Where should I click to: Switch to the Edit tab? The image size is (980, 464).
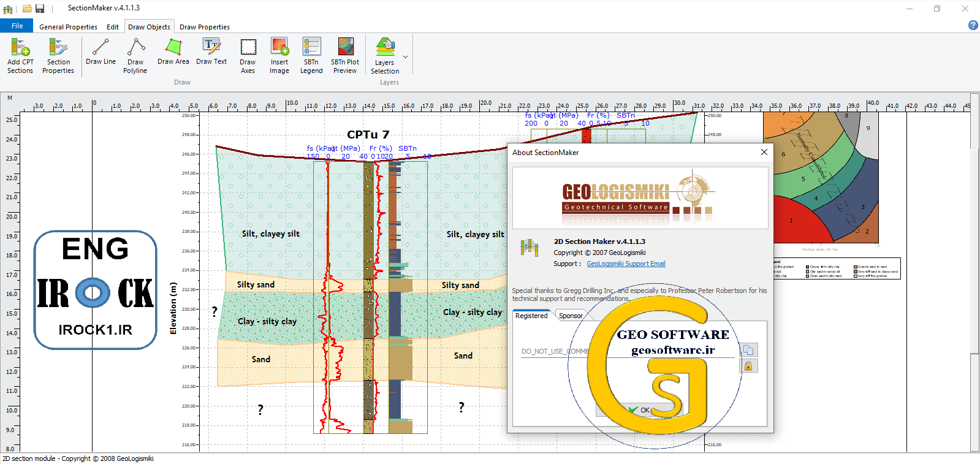point(113,27)
